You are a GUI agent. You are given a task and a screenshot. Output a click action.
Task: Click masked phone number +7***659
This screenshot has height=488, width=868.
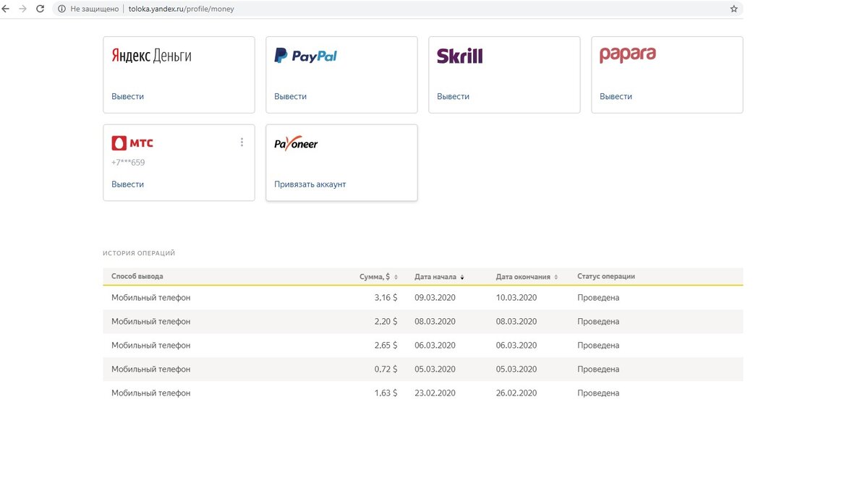pyautogui.click(x=128, y=163)
